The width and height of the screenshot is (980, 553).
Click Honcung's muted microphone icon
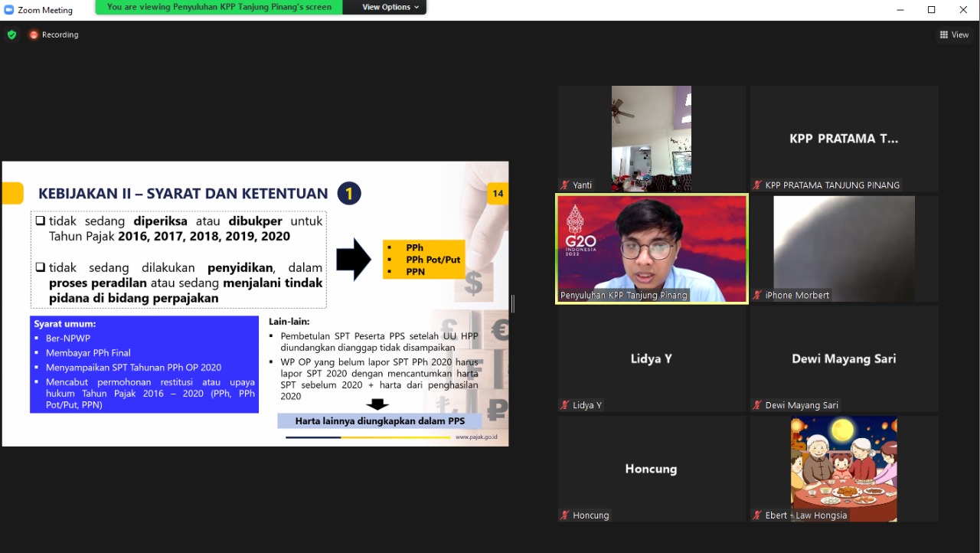click(x=565, y=516)
